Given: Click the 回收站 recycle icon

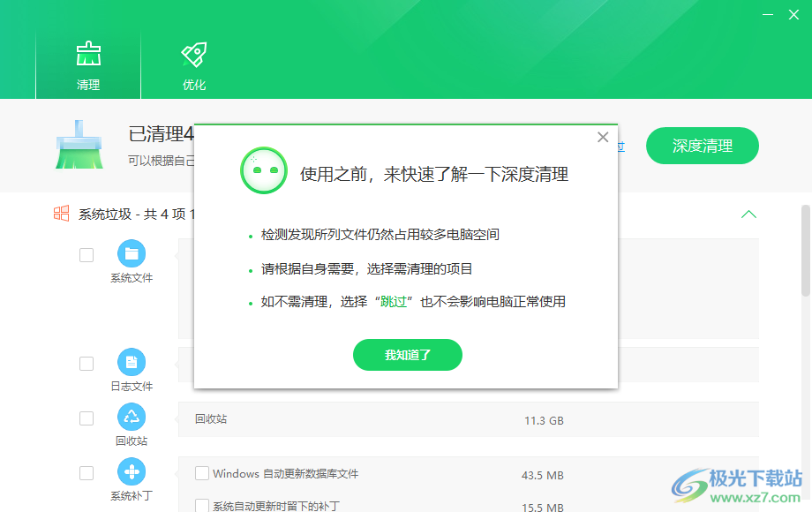Looking at the screenshot, I should (132, 418).
